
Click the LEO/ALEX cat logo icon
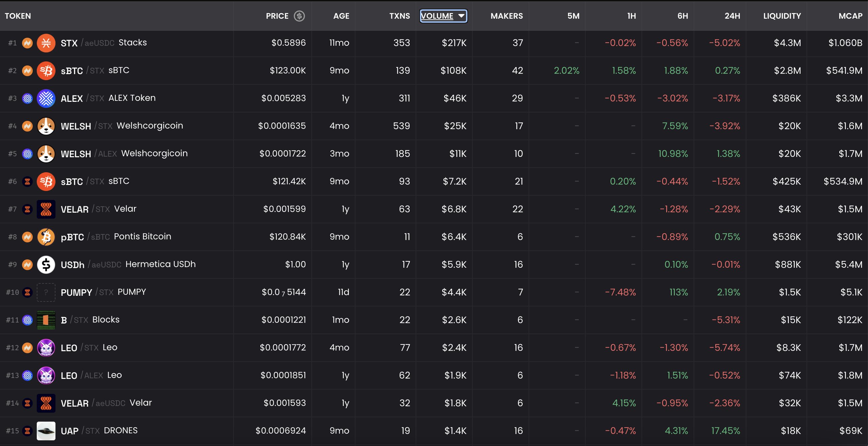tap(46, 375)
